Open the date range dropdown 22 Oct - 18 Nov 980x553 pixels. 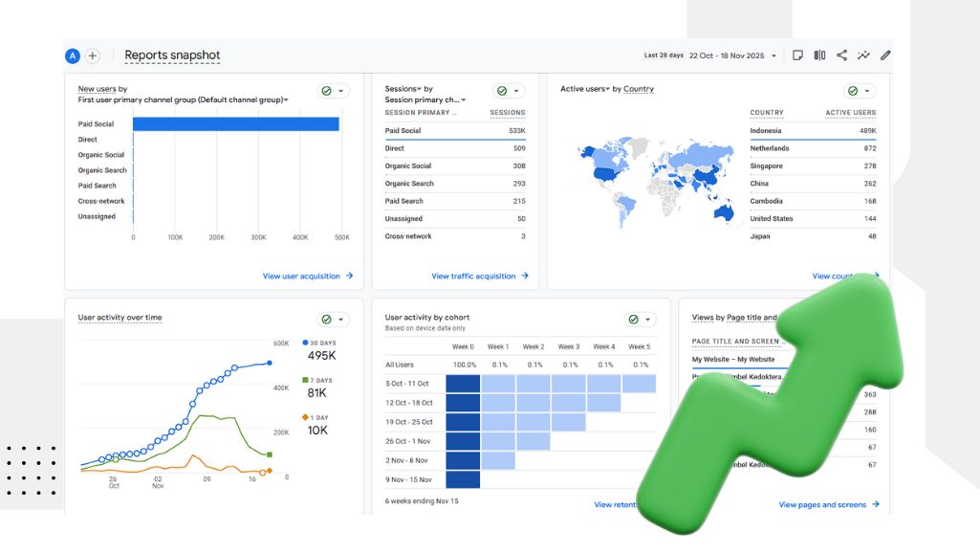point(732,55)
